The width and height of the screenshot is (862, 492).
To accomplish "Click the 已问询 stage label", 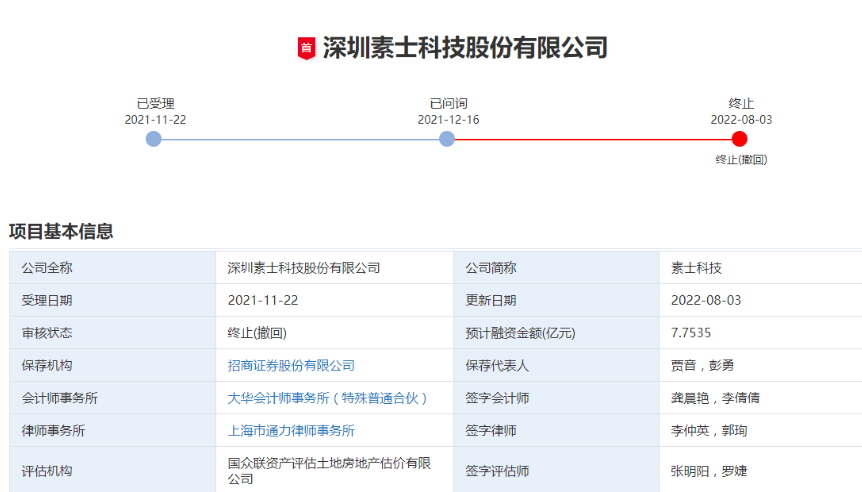I will pos(449,103).
